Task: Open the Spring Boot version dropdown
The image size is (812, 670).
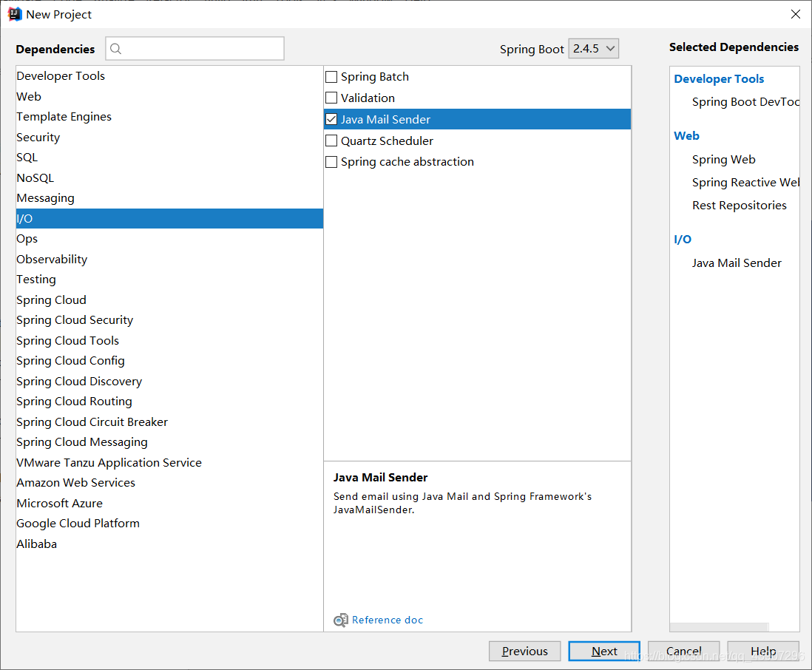Action: point(593,49)
